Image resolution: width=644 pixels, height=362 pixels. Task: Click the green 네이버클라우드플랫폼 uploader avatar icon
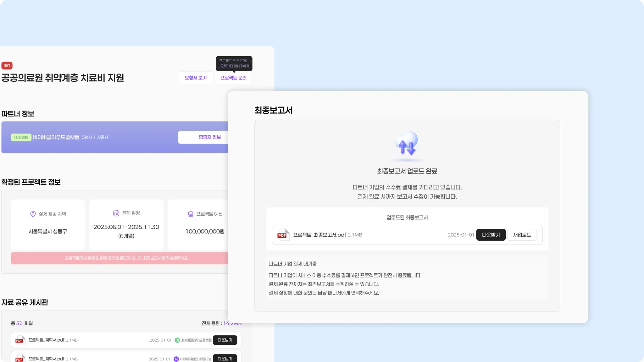[x=177, y=340]
